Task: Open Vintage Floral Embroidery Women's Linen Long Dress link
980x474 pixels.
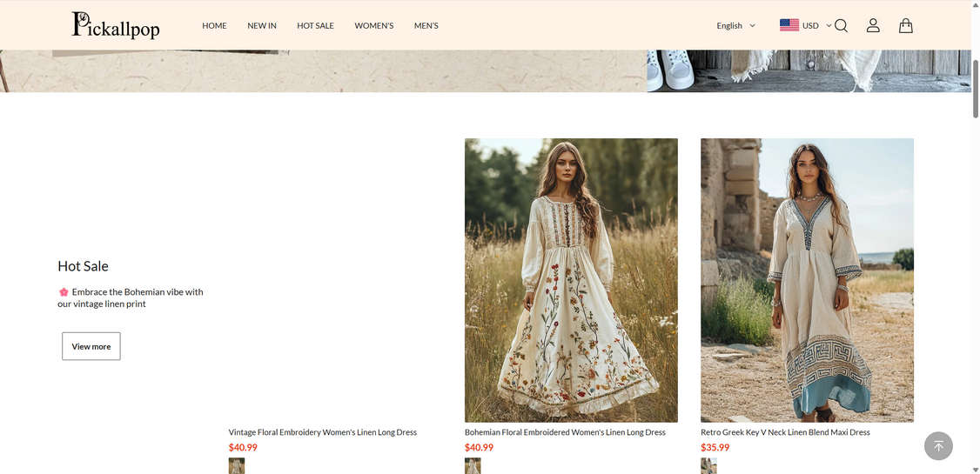Action: [x=323, y=432]
